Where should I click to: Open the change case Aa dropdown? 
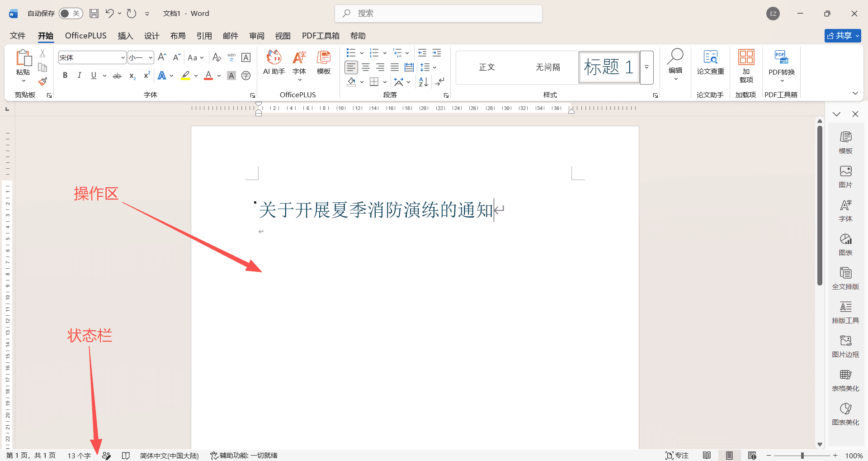196,57
